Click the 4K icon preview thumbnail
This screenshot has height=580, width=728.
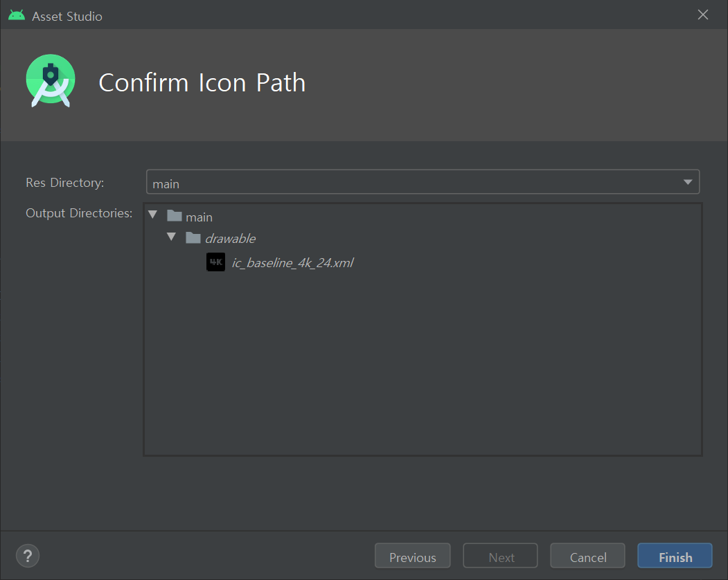click(x=215, y=262)
